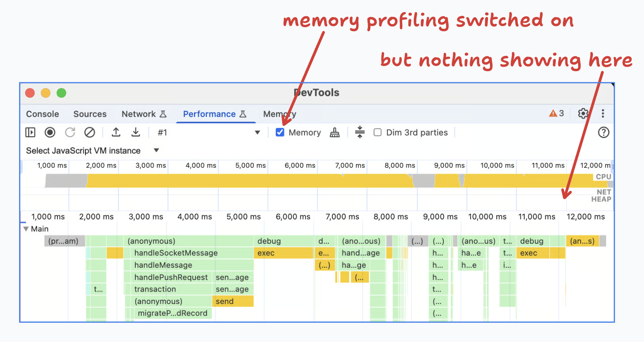Toggle the DevTools sidebar panel icon
This screenshot has height=342, width=644.
30,132
